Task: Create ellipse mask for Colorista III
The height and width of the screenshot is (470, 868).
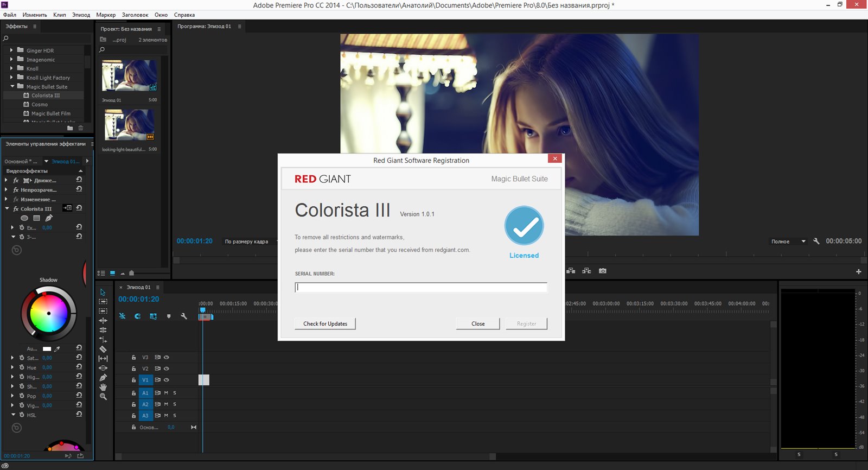Action: coord(24,218)
